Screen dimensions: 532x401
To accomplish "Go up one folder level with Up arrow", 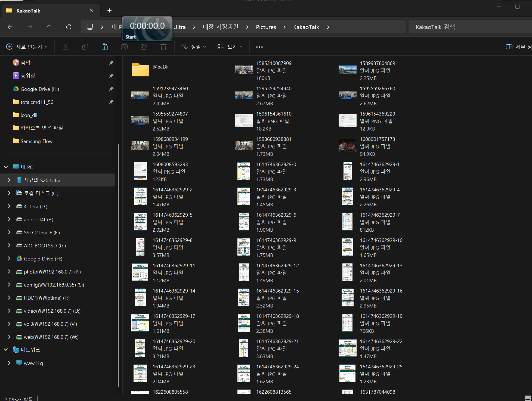I will click(49, 27).
